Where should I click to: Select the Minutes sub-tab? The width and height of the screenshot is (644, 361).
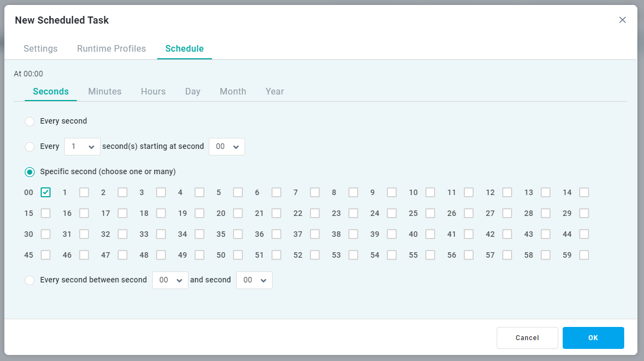click(105, 91)
